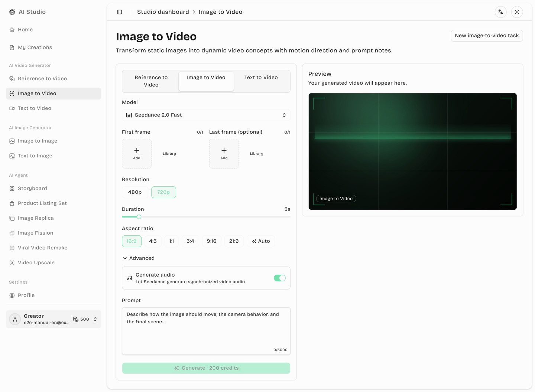Click the Duration slider handle
The width and height of the screenshot is (535, 392).
coord(139,217)
